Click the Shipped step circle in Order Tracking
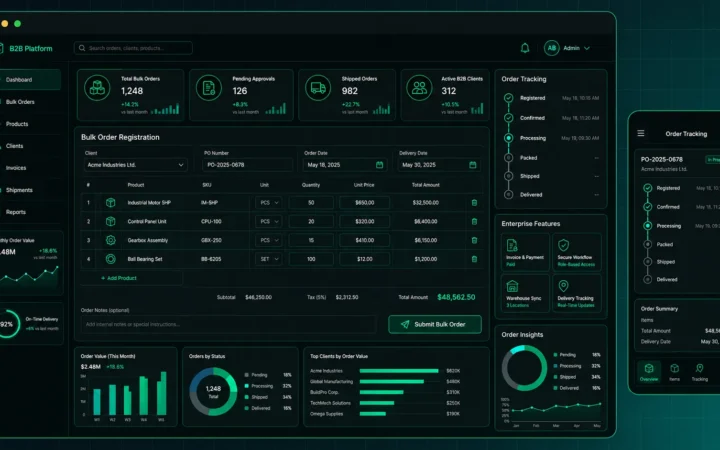 point(508,176)
